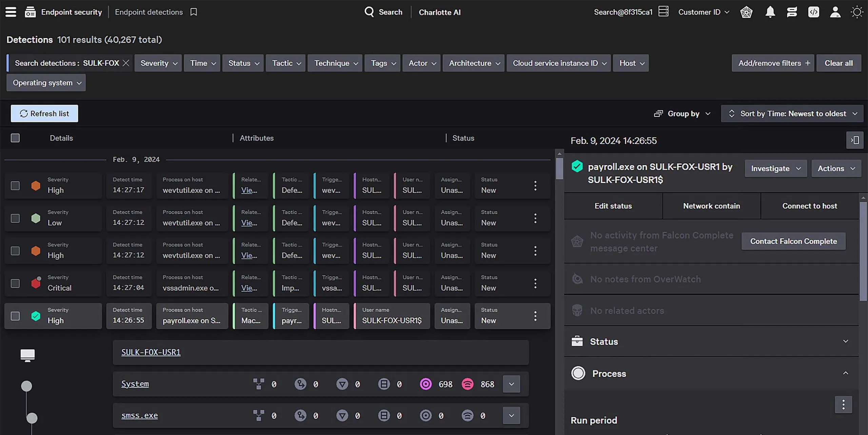Expand the Status section in detail panel

click(711, 341)
